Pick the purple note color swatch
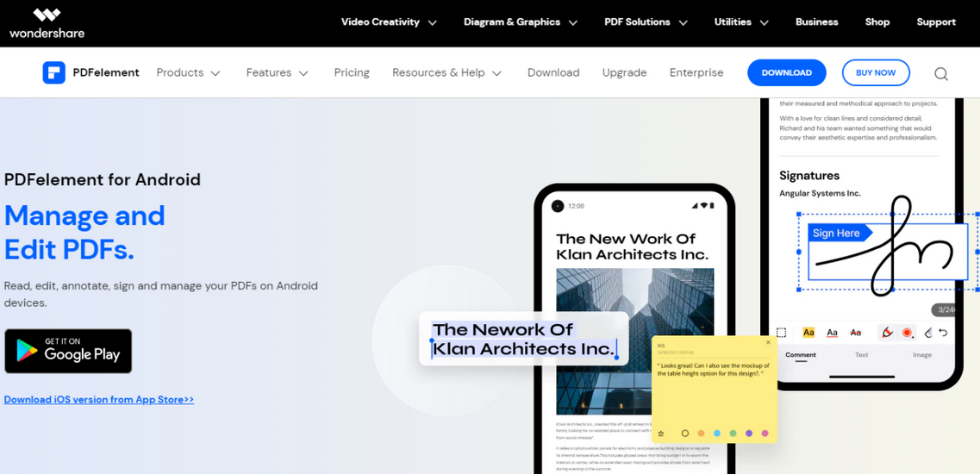Viewport: 980px width, 474px height. click(x=749, y=433)
